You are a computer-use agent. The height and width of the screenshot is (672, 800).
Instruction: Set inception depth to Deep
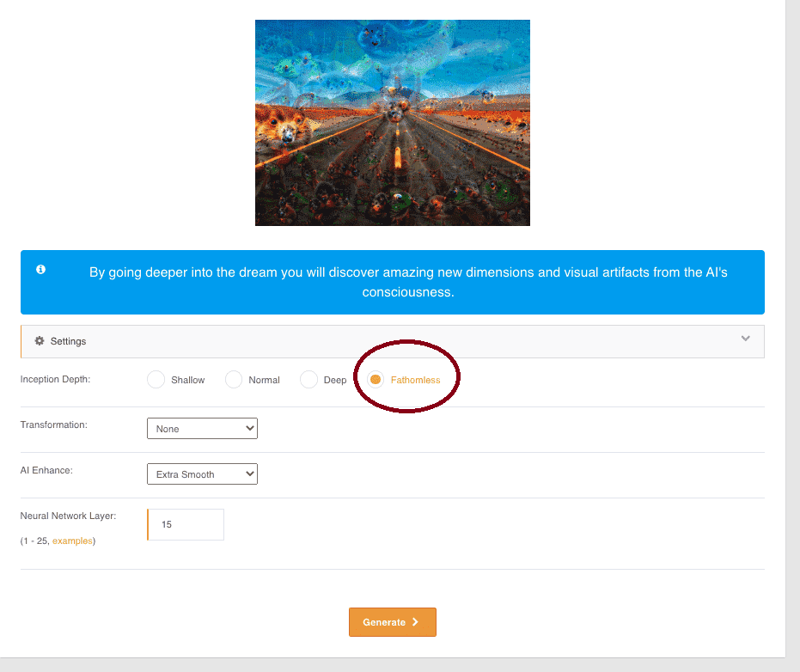308,380
